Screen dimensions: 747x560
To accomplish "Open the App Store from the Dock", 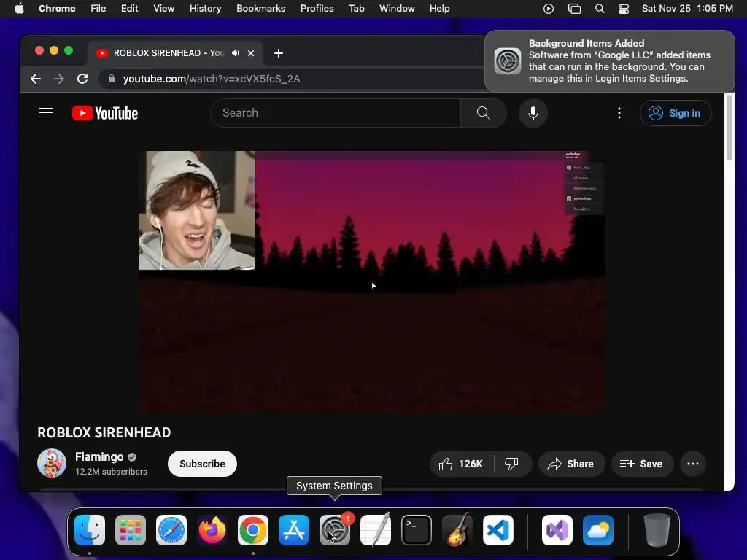I will 294,530.
